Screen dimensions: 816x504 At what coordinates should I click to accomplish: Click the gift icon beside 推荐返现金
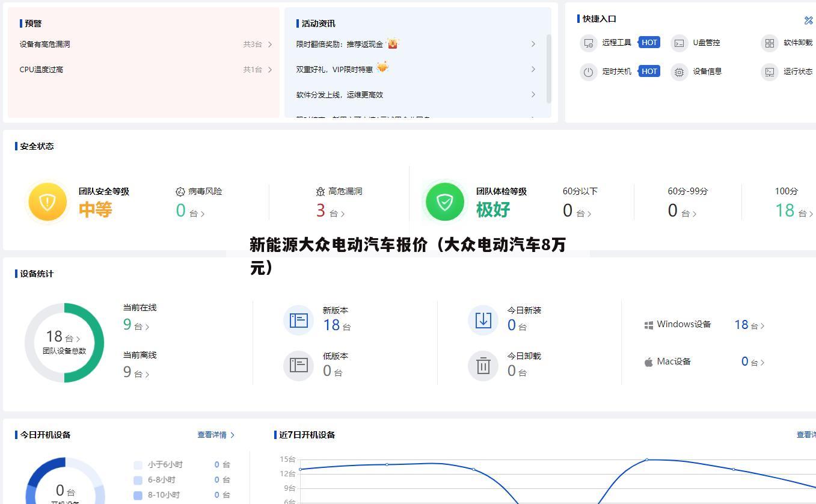point(393,43)
